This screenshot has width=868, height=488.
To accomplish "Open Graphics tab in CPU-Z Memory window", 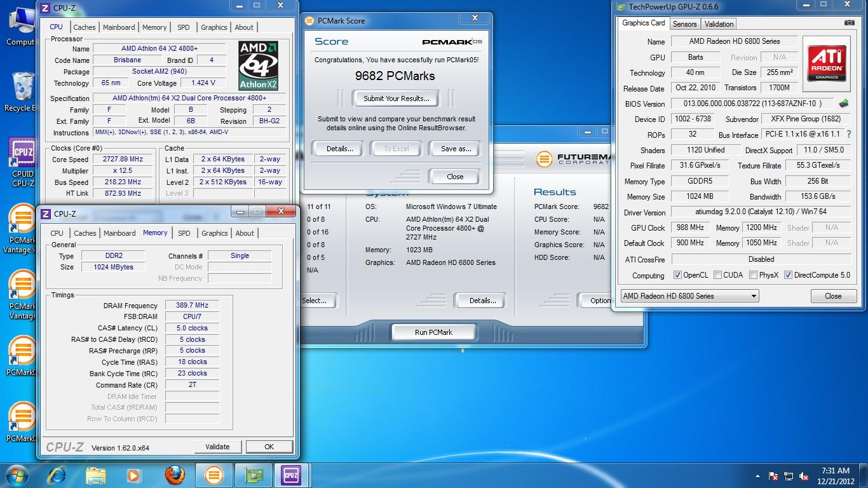I will point(214,233).
